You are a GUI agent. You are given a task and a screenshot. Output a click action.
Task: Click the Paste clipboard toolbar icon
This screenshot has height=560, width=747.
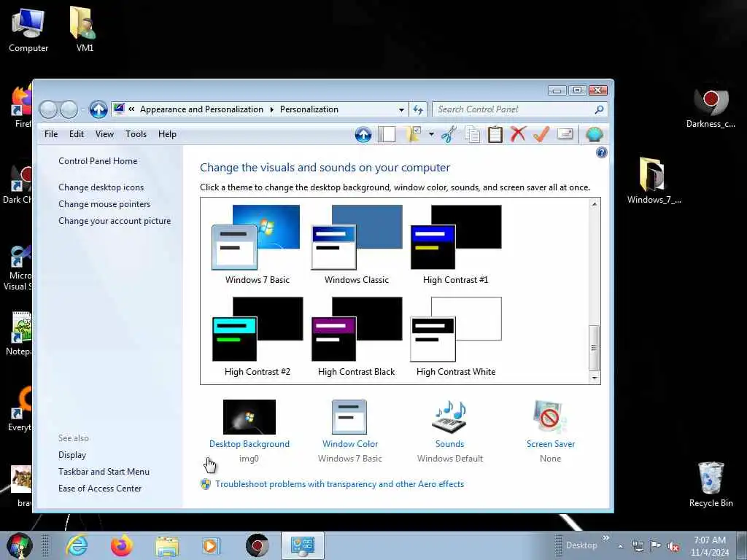[x=495, y=134]
